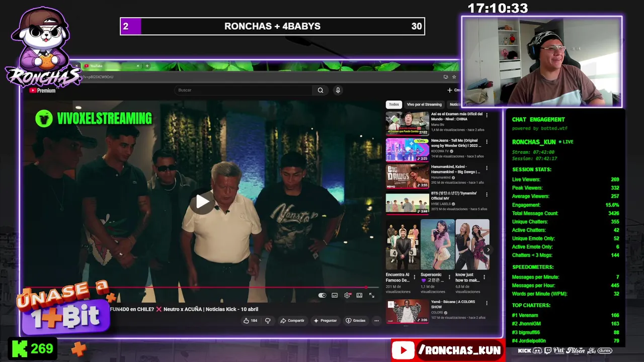Open options for 'know just how' short
644x362 pixels.
click(x=484, y=277)
